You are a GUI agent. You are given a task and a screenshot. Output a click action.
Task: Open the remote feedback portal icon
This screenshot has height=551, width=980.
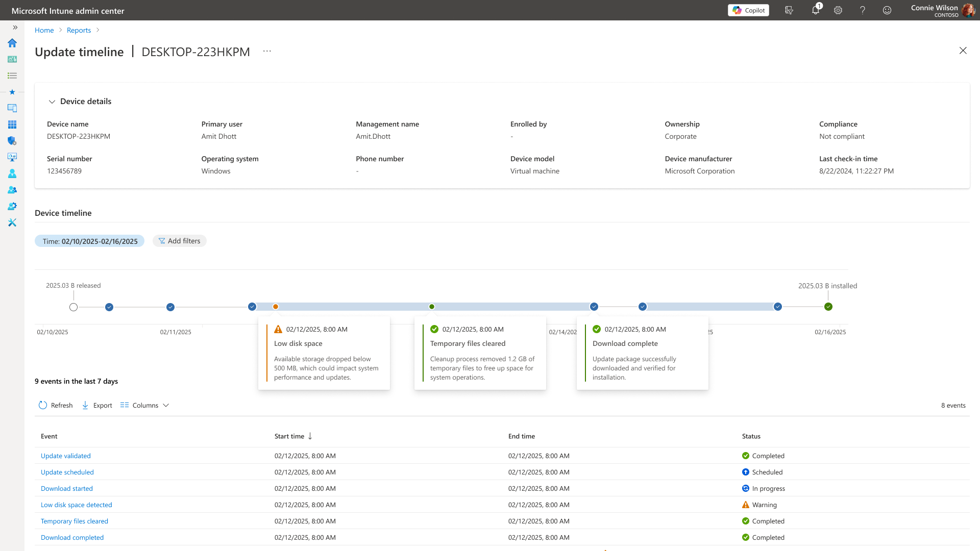point(789,10)
